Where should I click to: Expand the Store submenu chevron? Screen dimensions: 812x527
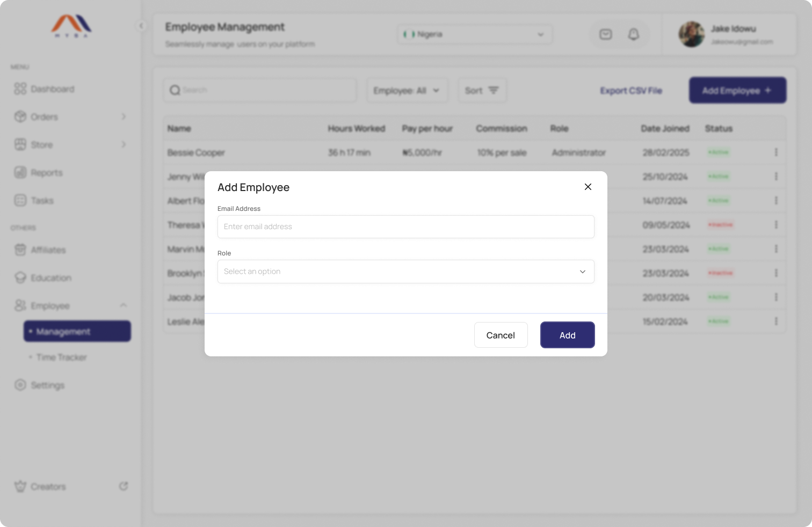124,144
